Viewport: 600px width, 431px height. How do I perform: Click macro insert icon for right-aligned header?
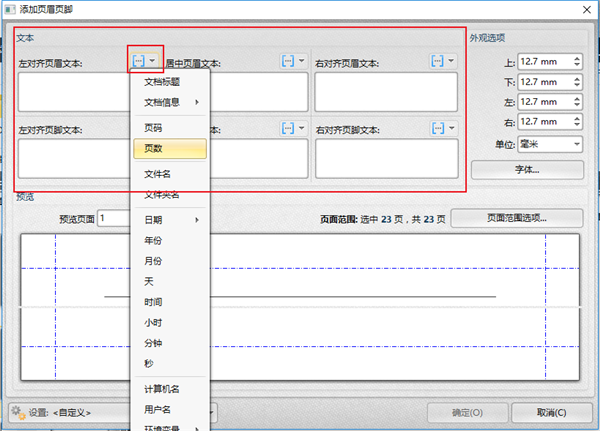(437, 60)
